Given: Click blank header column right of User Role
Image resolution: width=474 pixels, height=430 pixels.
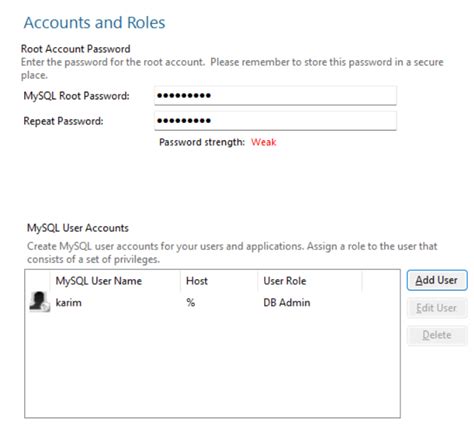Looking at the screenshot, I should coord(381,281).
